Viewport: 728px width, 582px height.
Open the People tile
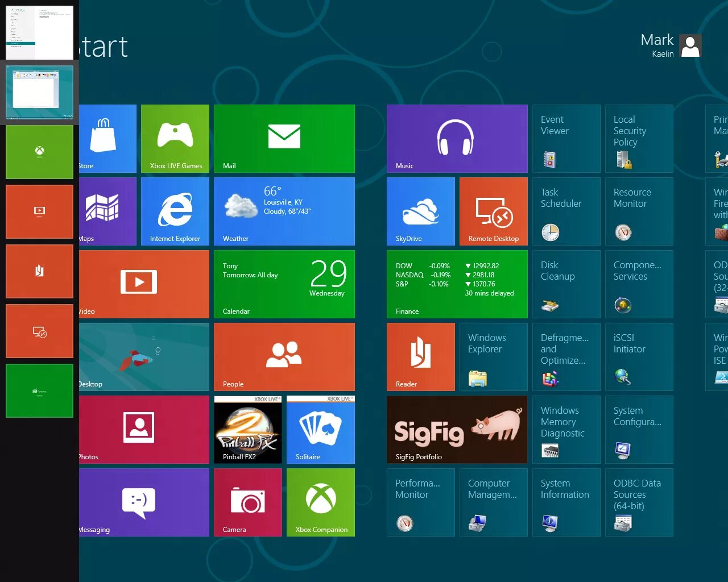pos(284,357)
